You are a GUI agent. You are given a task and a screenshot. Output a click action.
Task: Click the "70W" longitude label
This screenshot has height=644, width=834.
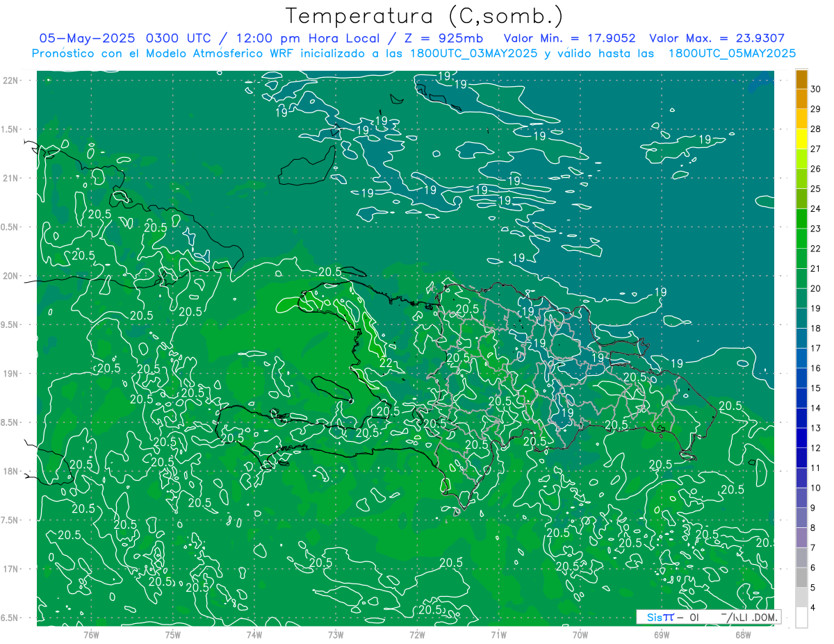coord(580,634)
